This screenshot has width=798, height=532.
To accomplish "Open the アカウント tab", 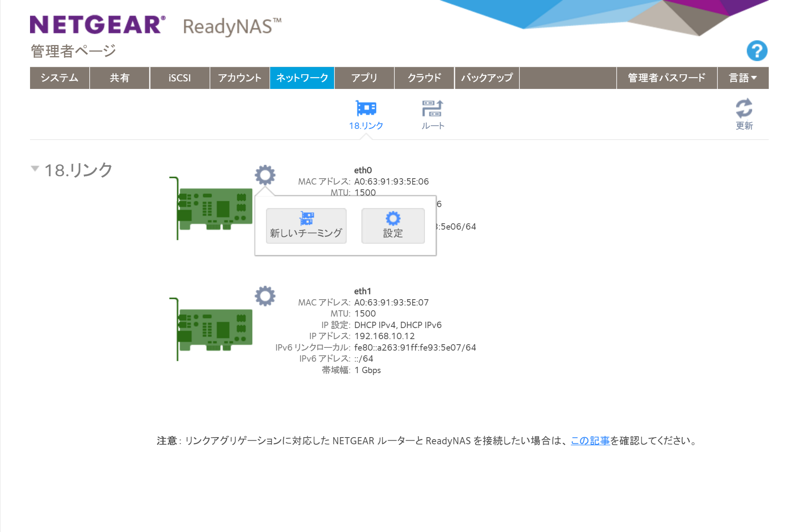I will [240, 78].
